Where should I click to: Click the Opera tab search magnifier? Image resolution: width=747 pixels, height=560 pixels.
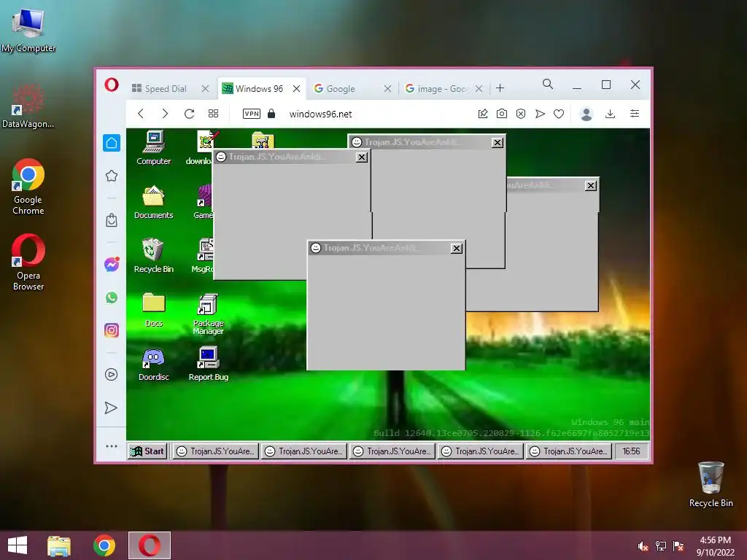(x=548, y=85)
